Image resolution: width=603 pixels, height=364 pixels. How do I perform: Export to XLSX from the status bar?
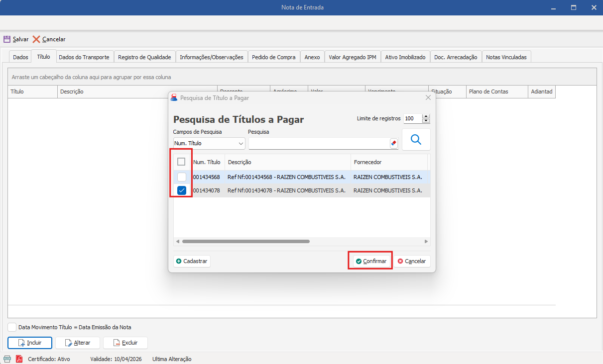click(7, 359)
